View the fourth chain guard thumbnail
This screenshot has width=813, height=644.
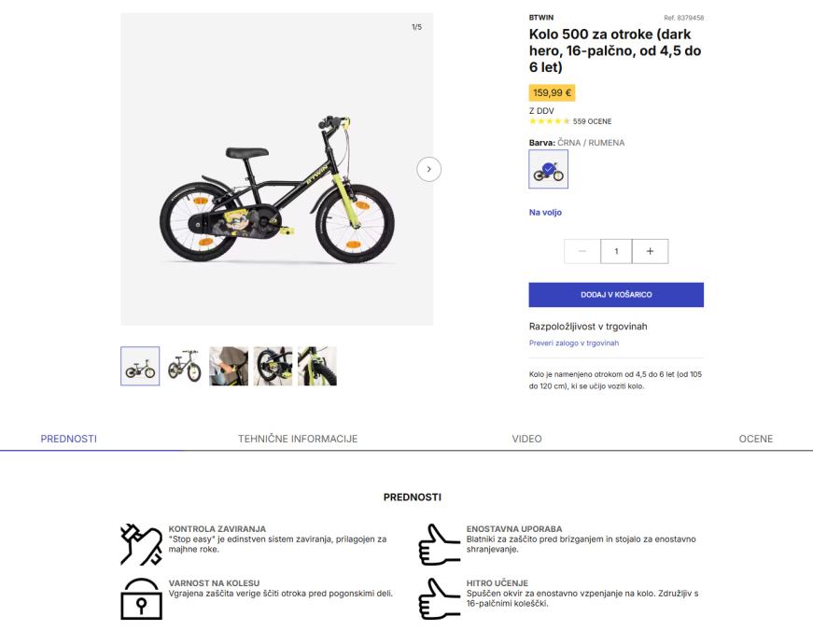273,366
